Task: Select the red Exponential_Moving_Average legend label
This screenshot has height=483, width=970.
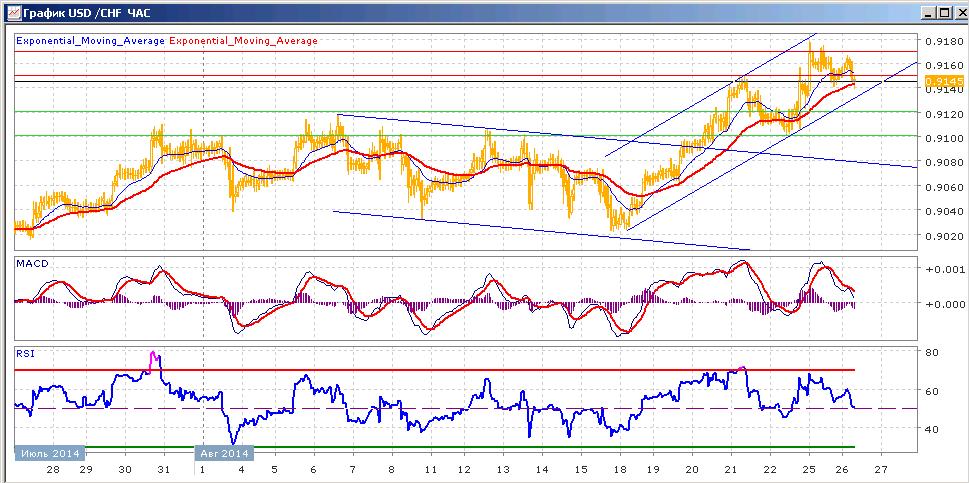Action: (x=243, y=41)
